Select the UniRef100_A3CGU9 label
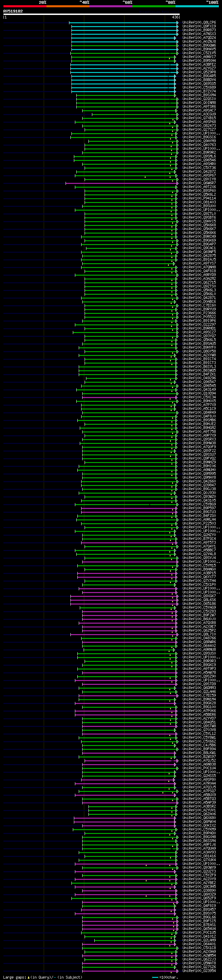 199,114
